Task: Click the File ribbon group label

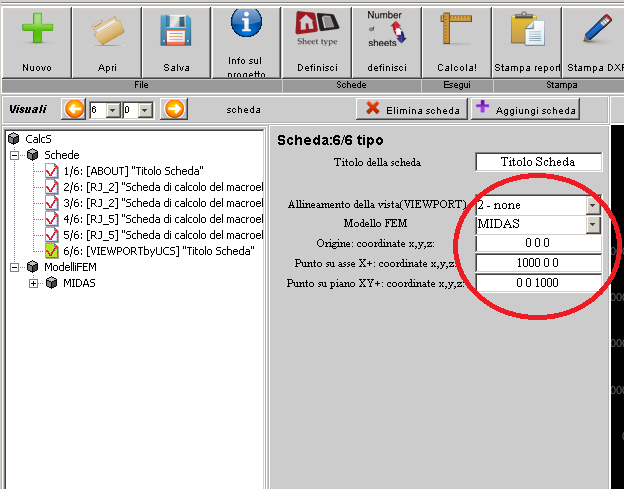Action: 141,85
